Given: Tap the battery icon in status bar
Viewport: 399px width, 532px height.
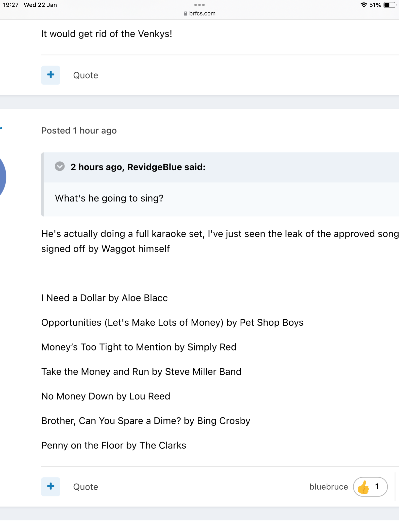Looking at the screenshot, I should coord(389,5).
